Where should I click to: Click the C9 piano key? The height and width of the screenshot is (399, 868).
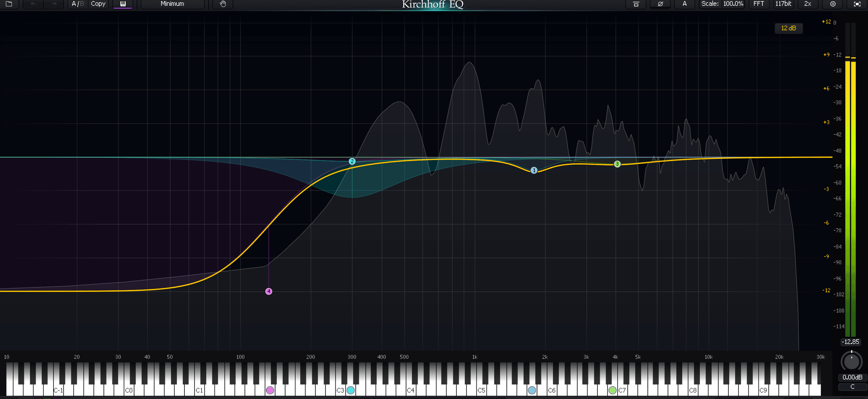tap(763, 390)
